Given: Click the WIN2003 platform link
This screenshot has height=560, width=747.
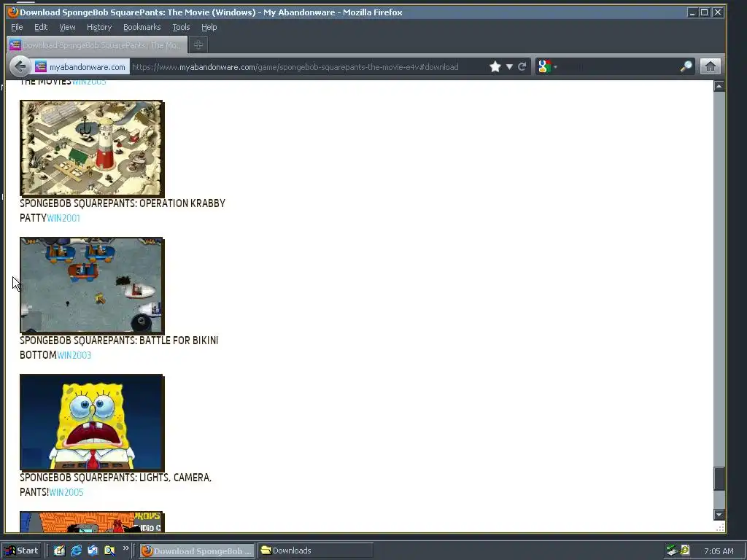Looking at the screenshot, I should coord(74,355).
